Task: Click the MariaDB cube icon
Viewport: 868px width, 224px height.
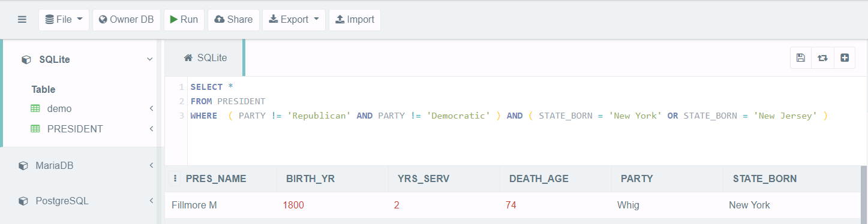Action: [23, 165]
